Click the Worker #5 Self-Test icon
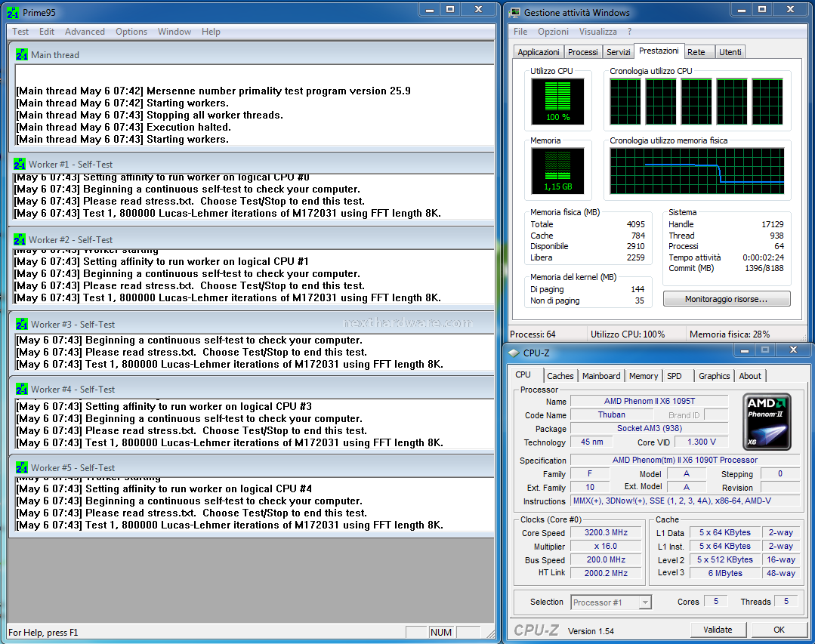This screenshot has height=644, width=815. pyautogui.click(x=22, y=467)
